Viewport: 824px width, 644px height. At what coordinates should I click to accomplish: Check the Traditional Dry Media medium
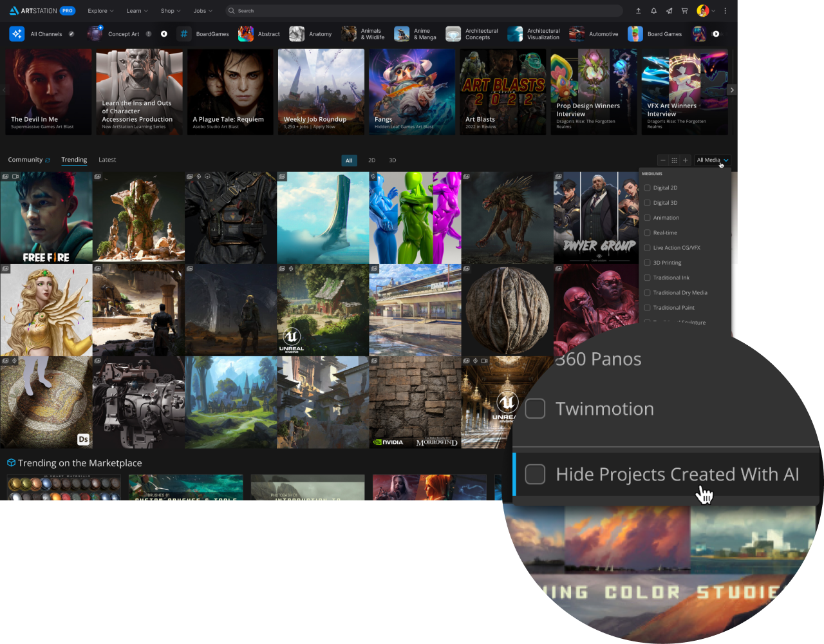click(x=648, y=292)
